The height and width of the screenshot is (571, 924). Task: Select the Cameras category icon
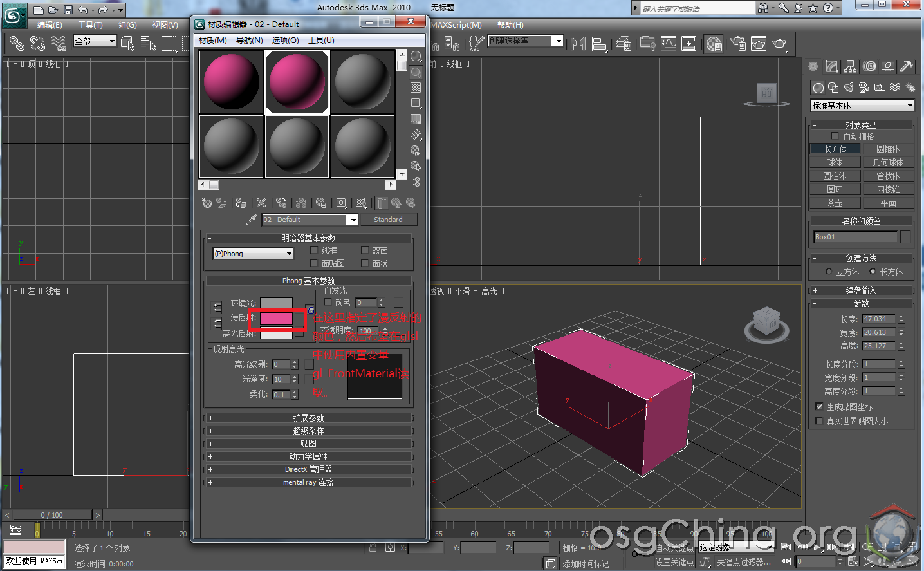pyautogui.click(x=864, y=88)
